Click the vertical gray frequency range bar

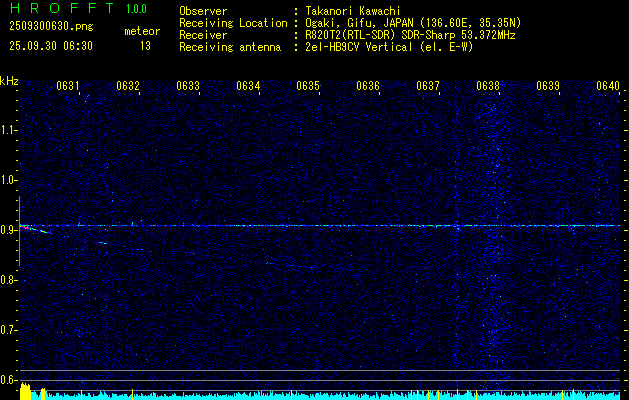20,231
